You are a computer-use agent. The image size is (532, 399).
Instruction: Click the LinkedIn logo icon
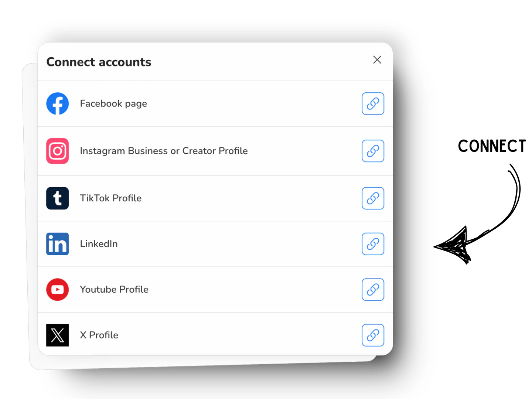pyautogui.click(x=57, y=244)
